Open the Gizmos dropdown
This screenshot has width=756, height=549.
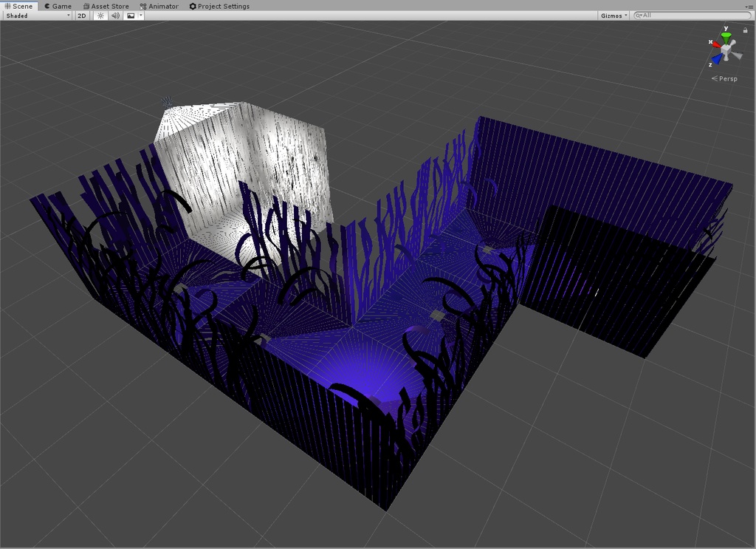pos(614,16)
